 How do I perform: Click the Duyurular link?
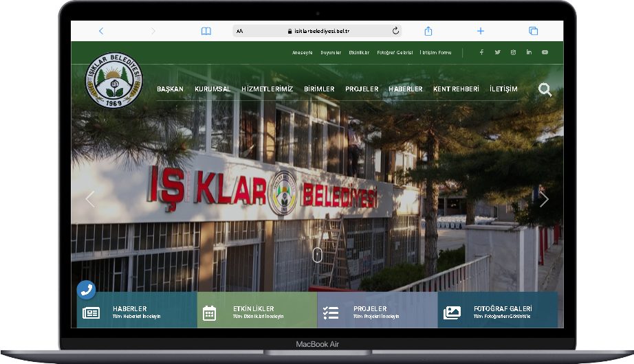pyautogui.click(x=331, y=53)
